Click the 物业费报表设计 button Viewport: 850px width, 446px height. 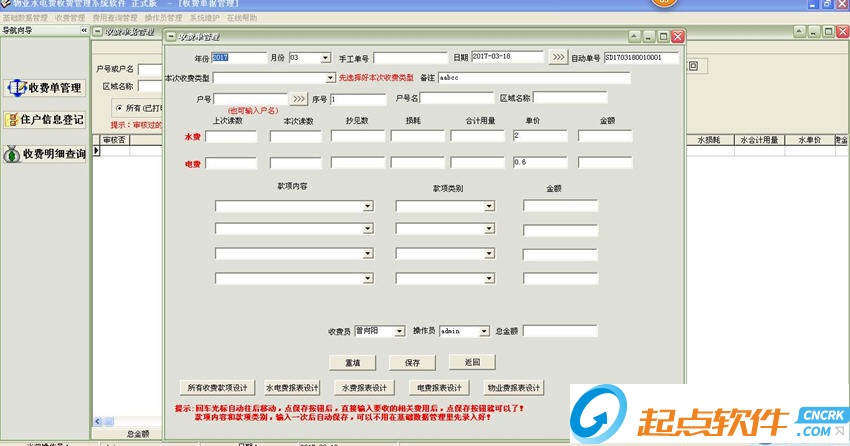(x=513, y=387)
